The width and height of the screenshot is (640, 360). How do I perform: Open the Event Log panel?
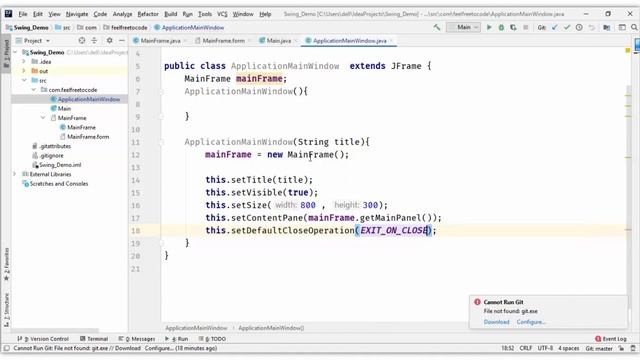point(611,339)
